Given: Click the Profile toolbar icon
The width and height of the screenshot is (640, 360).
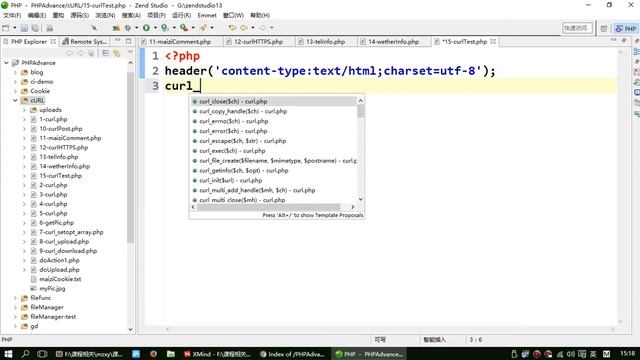Looking at the screenshot, I should (164, 28).
